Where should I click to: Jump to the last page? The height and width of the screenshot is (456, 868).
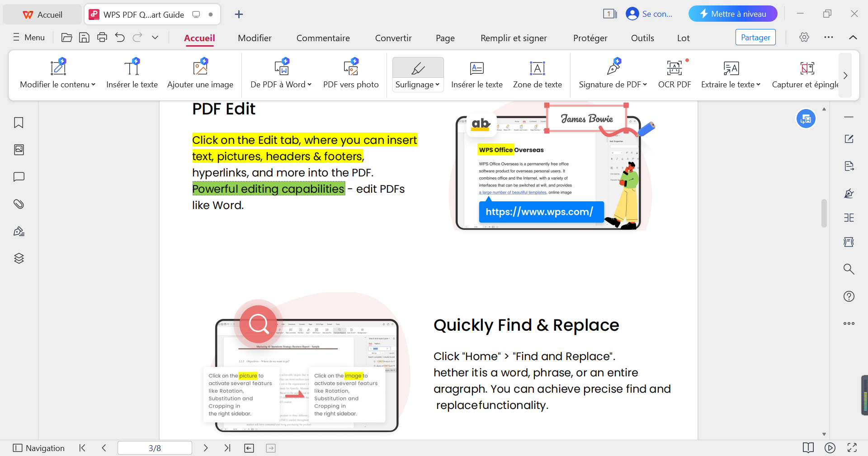click(x=227, y=448)
